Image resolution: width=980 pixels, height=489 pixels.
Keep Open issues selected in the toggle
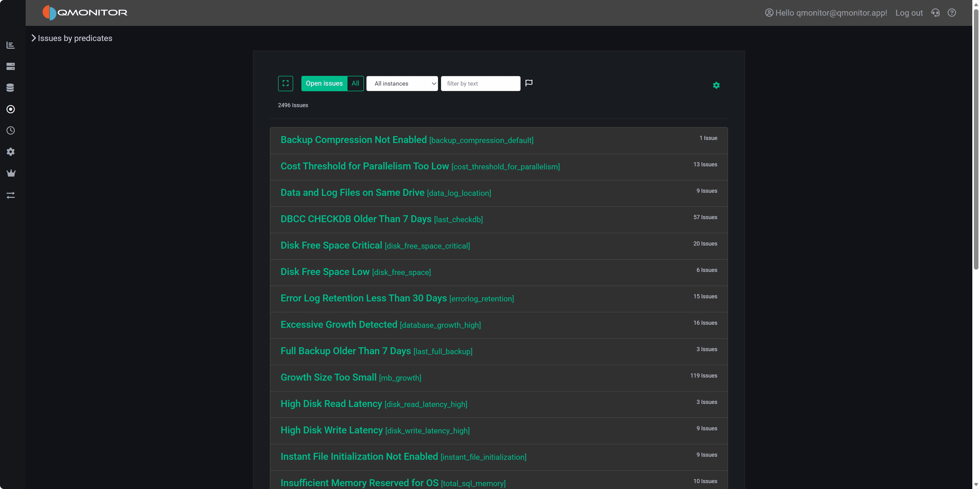click(x=324, y=83)
